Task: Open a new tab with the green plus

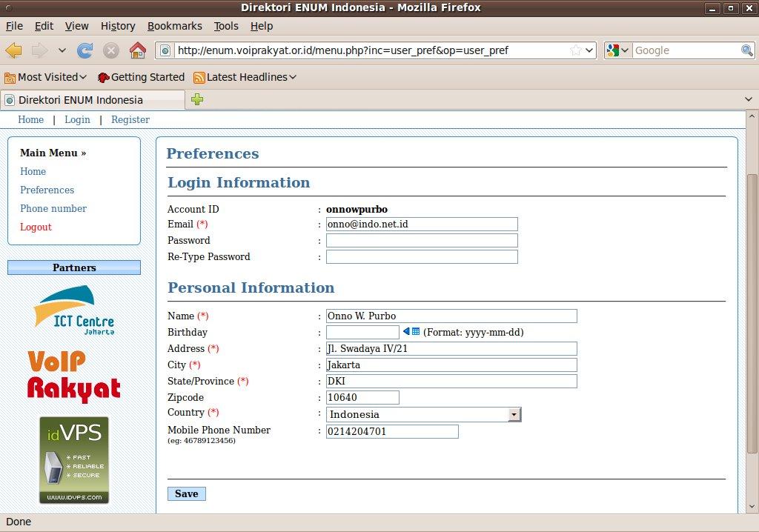Action: tap(197, 99)
